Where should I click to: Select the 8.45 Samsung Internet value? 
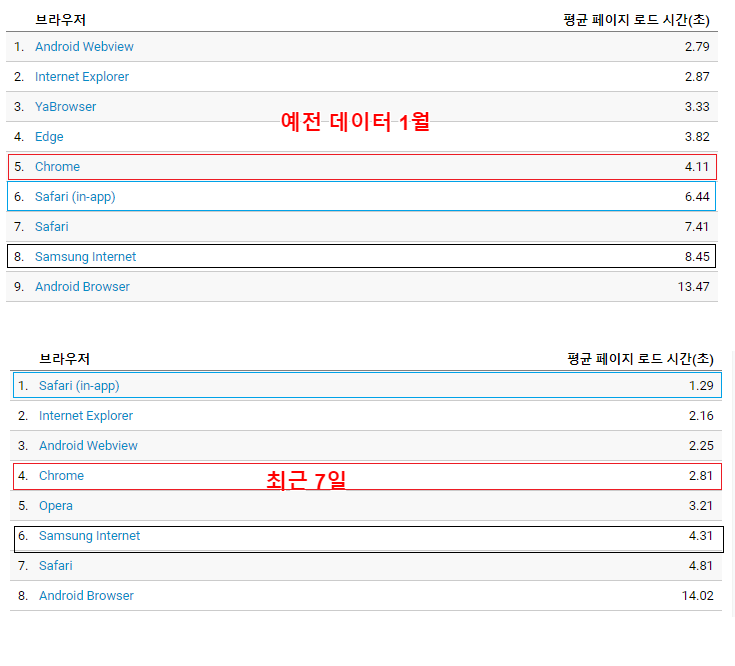click(697, 257)
